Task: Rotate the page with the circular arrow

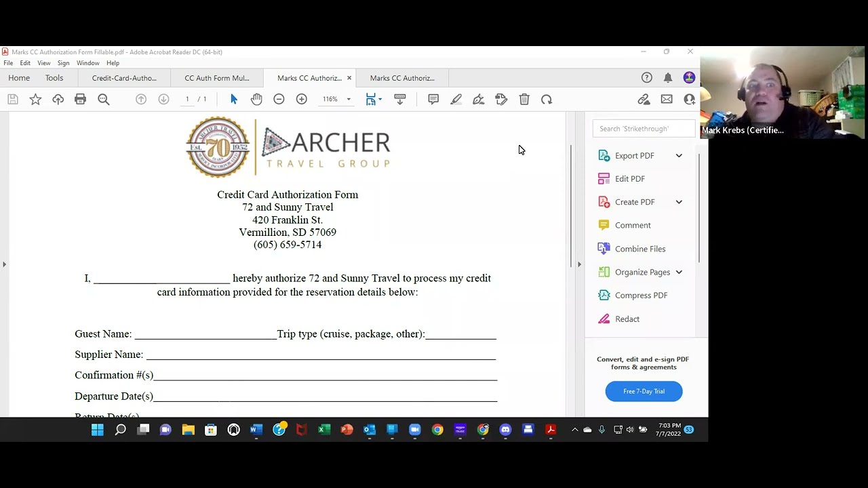Action: pyautogui.click(x=547, y=100)
